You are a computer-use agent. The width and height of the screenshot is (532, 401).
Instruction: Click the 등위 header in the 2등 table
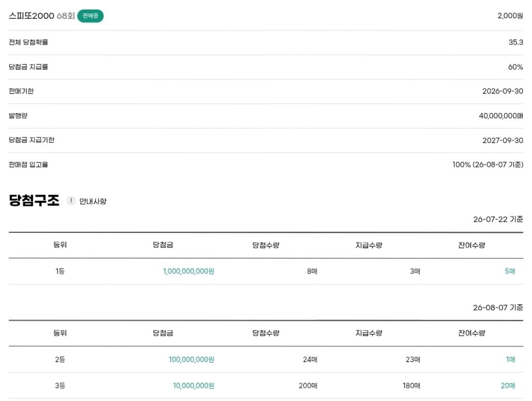[60, 333]
